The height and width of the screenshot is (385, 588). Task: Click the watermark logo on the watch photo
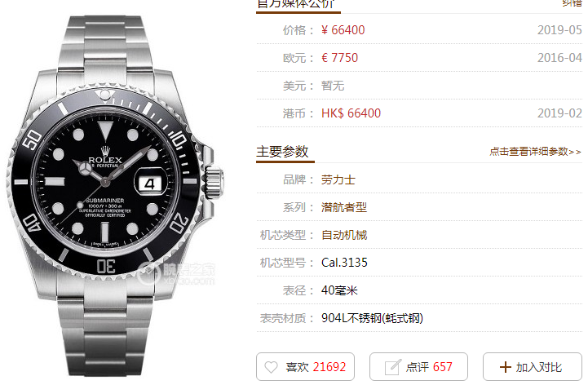coord(176,274)
